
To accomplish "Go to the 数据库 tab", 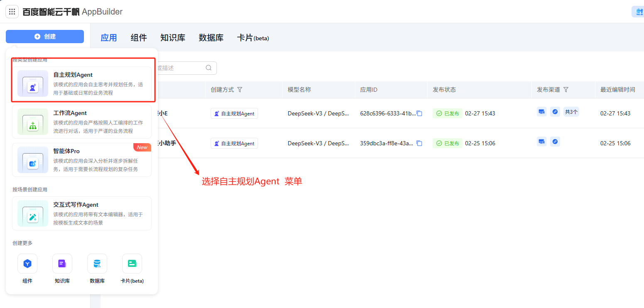I will (211, 38).
